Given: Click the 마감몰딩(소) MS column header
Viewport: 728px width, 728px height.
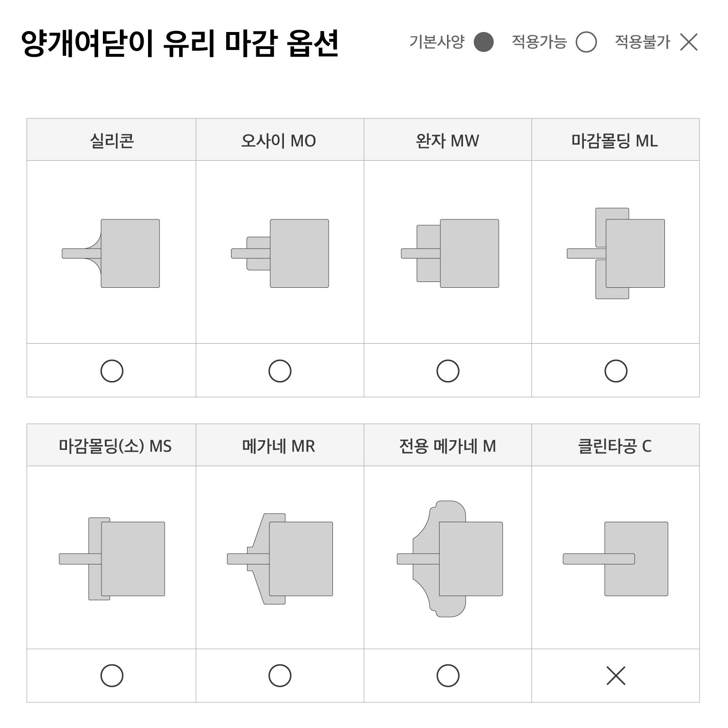Looking at the screenshot, I should coord(115,446).
